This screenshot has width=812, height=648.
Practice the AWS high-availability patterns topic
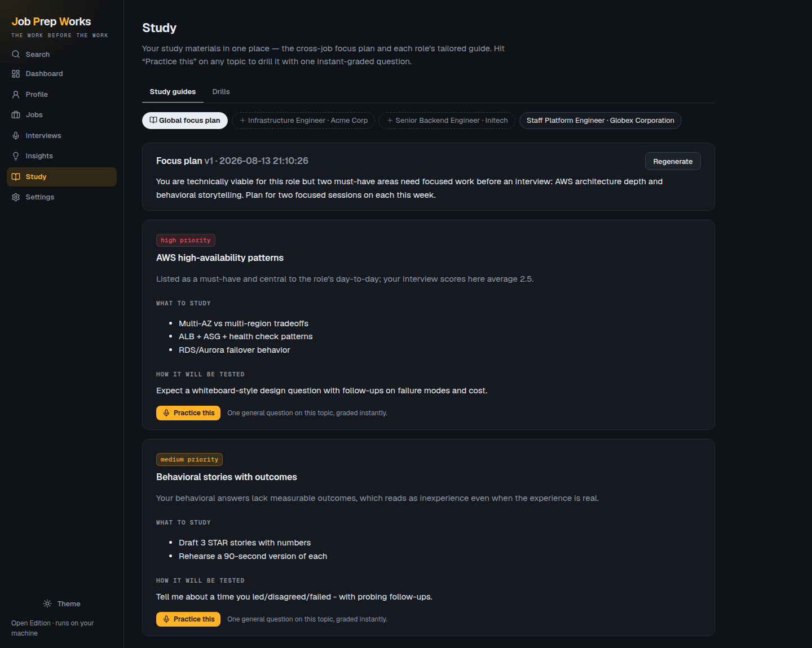pos(188,413)
